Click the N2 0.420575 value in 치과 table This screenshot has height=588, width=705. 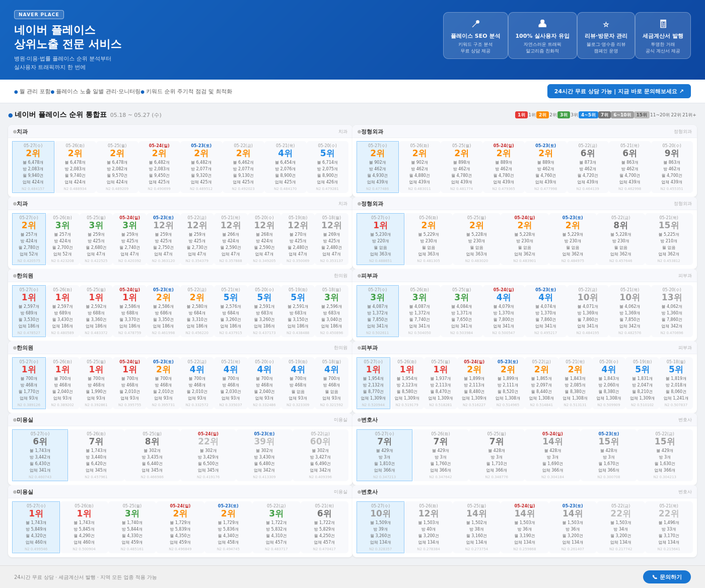coord(29,261)
